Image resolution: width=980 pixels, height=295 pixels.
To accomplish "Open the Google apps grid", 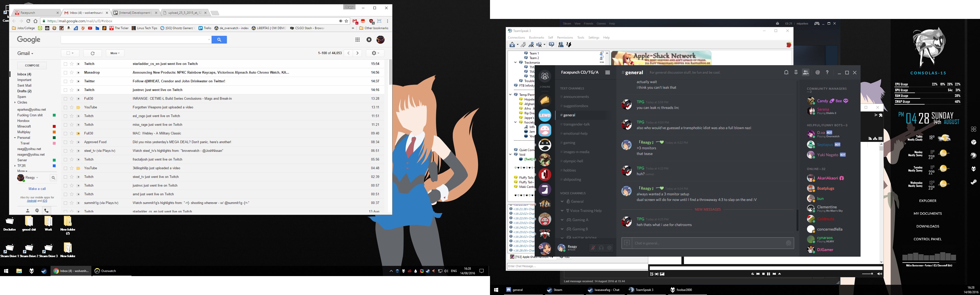I will coord(358,40).
